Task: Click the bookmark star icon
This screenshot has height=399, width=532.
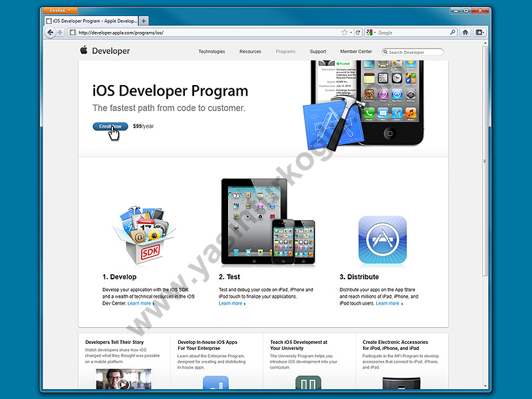Action: point(344,33)
